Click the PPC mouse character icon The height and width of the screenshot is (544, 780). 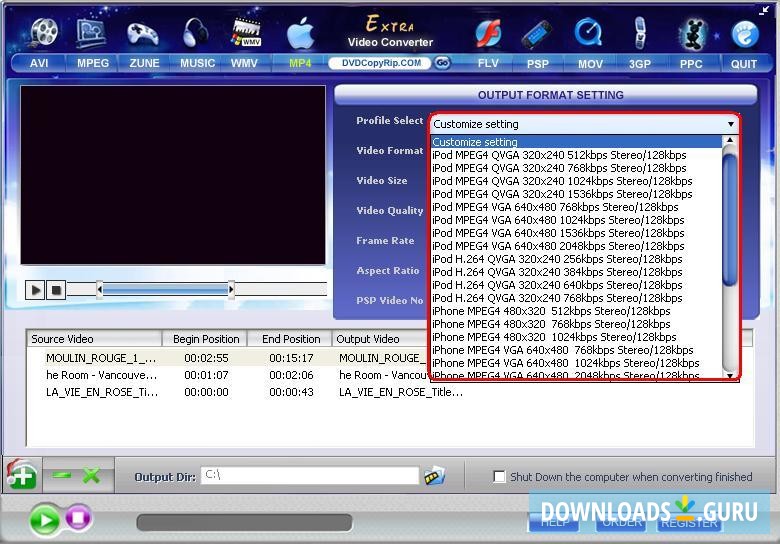pyautogui.click(x=692, y=34)
